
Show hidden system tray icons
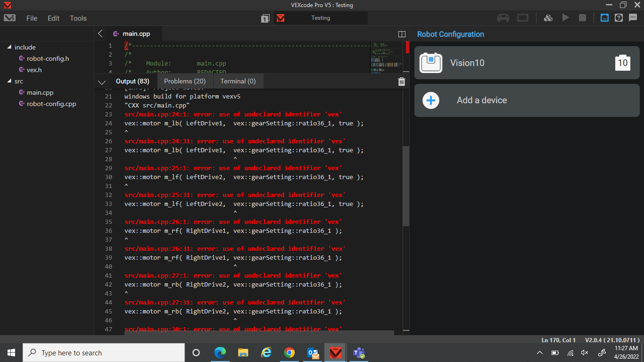coord(540,353)
